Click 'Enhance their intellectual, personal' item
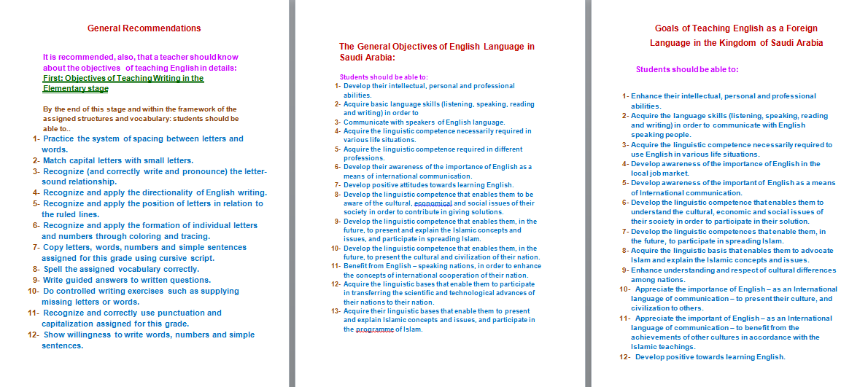Screen dimensions: 868x387 [x=724, y=101]
